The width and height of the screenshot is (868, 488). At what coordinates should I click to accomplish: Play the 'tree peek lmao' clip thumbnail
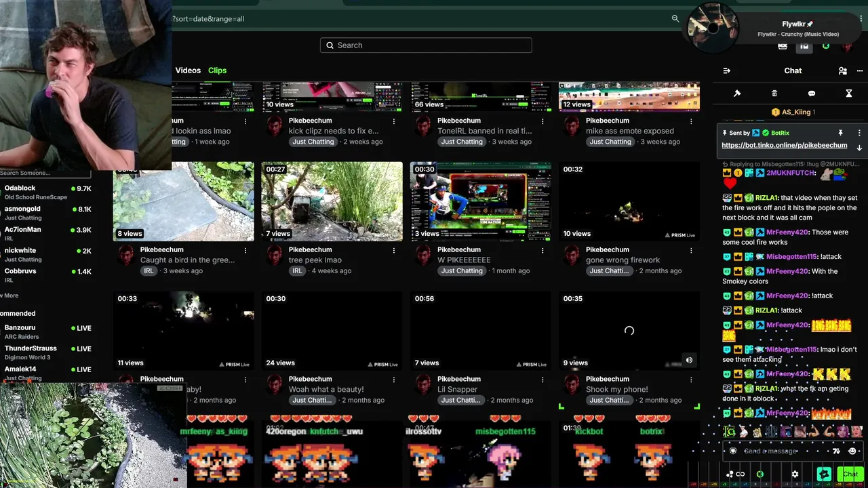(332, 201)
